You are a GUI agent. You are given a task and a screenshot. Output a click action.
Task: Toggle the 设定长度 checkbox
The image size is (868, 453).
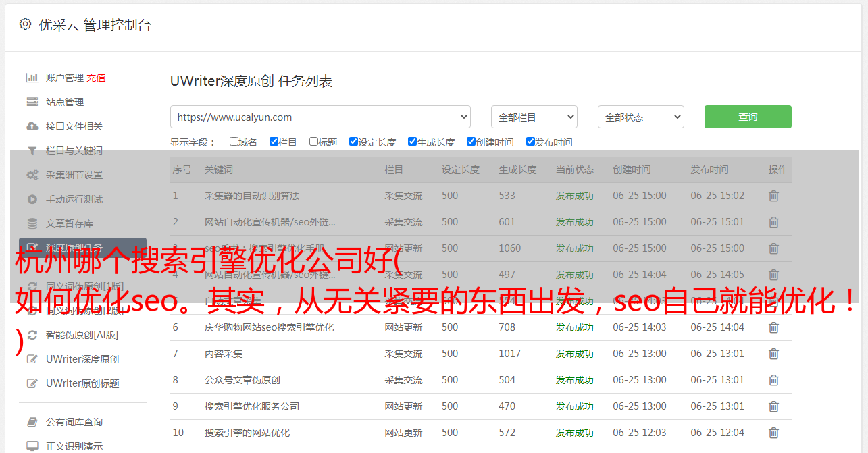[353, 142]
